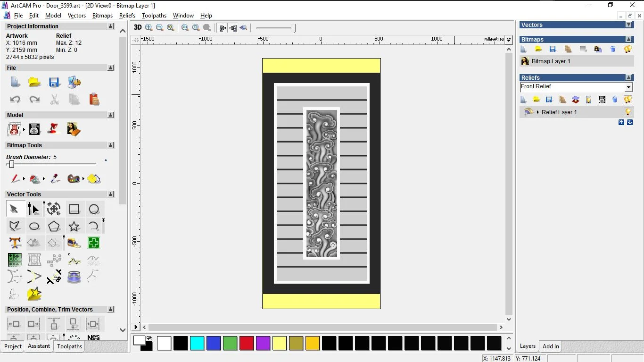The width and height of the screenshot is (644, 362).
Task: Click the Delete Bitmap Layer trash icon
Action: [613, 49]
